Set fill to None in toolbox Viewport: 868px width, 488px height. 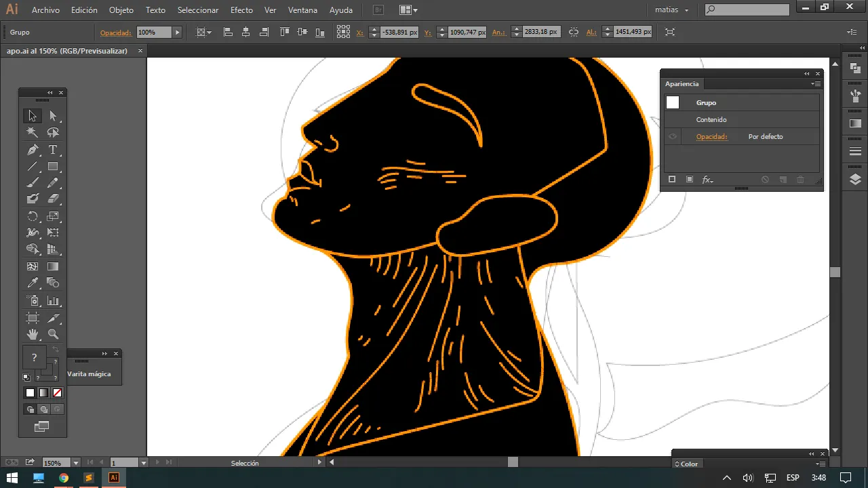click(57, 393)
